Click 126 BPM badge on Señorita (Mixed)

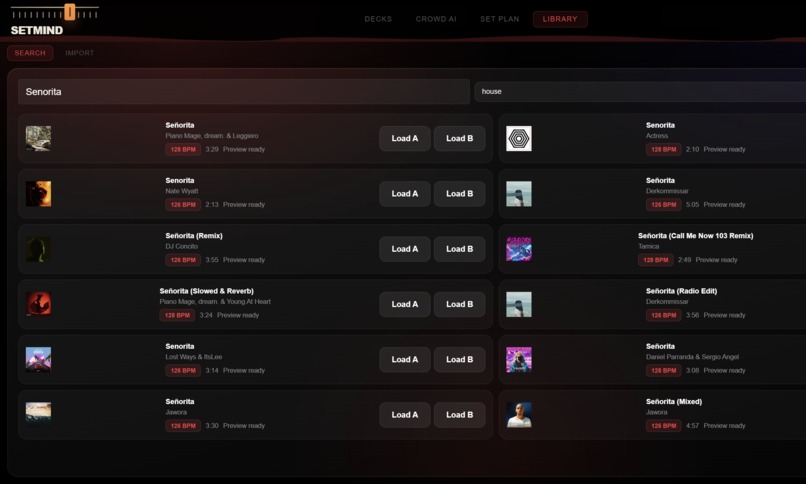[x=664, y=426]
